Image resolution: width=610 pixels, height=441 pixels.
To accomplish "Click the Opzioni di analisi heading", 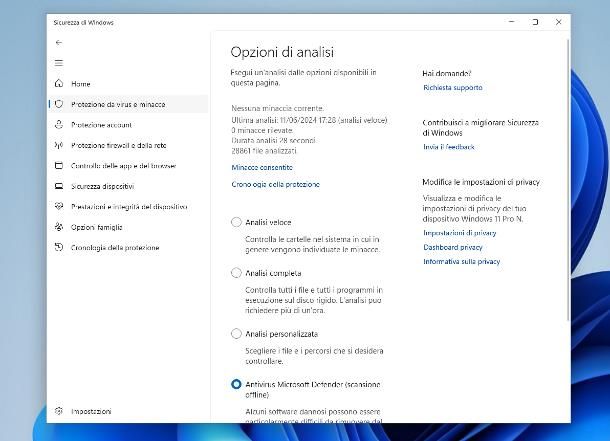I will click(282, 52).
